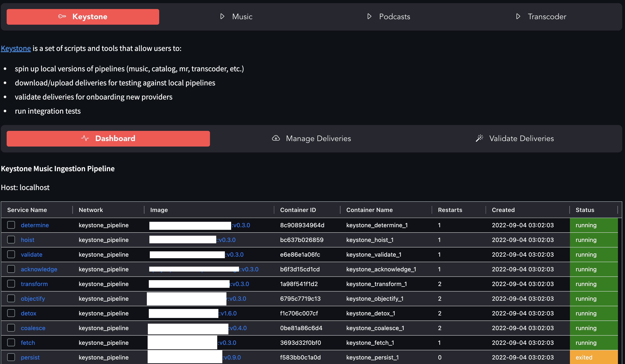Sort table by Status column header
Image resolution: width=625 pixels, height=364 pixels.
585,210
